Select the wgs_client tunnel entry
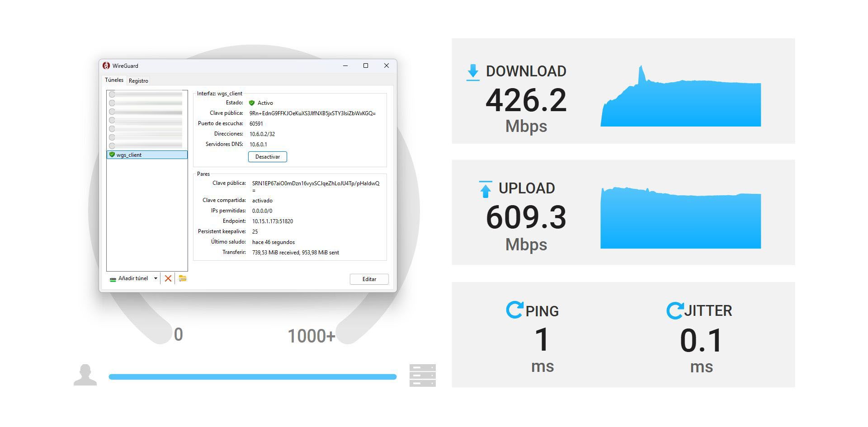The width and height of the screenshot is (868, 427). [147, 155]
